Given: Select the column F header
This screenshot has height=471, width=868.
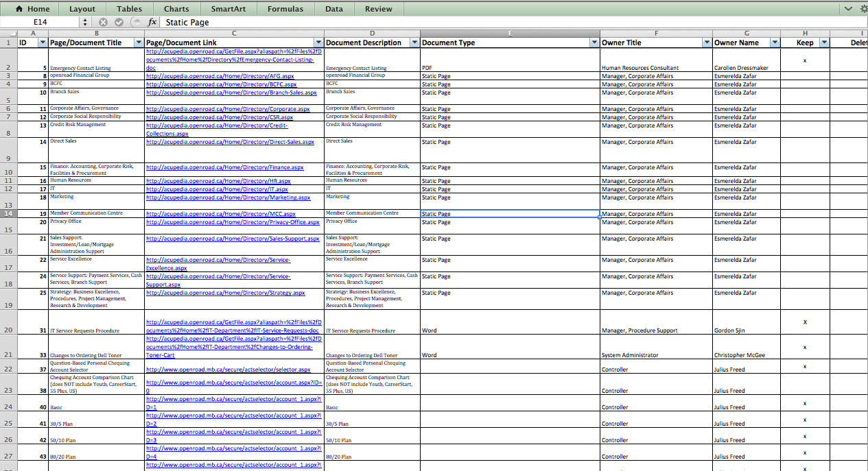Looking at the screenshot, I should point(656,33).
